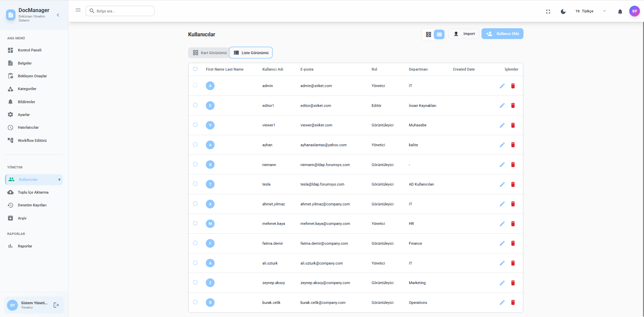Open the SY user avatar menu

[634, 11]
